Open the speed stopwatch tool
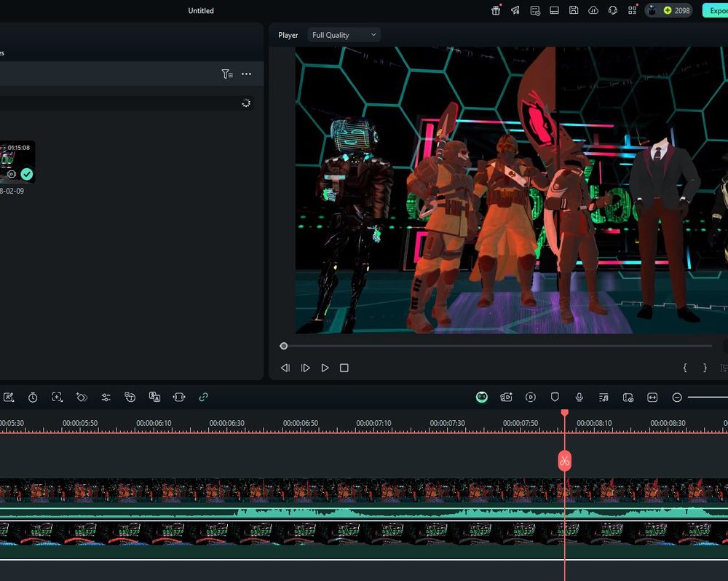The height and width of the screenshot is (581, 728). click(x=33, y=397)
